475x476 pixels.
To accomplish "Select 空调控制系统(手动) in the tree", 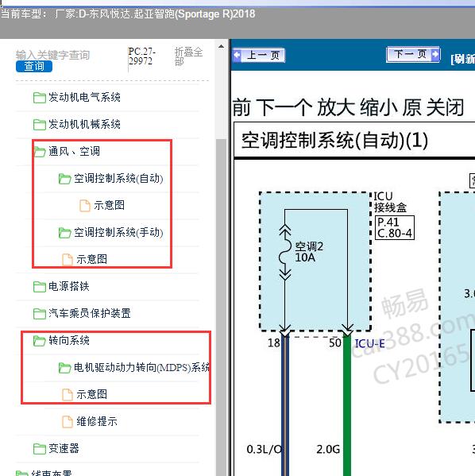I will [x=118, y=232].
